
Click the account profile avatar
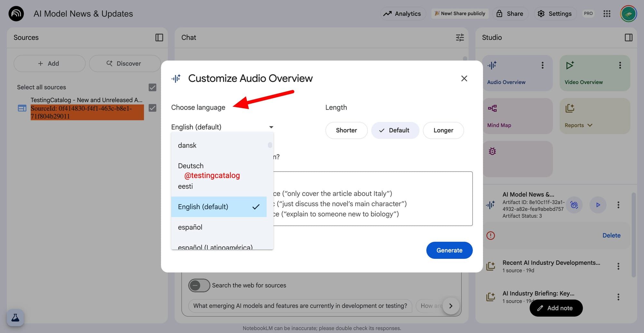629,14
